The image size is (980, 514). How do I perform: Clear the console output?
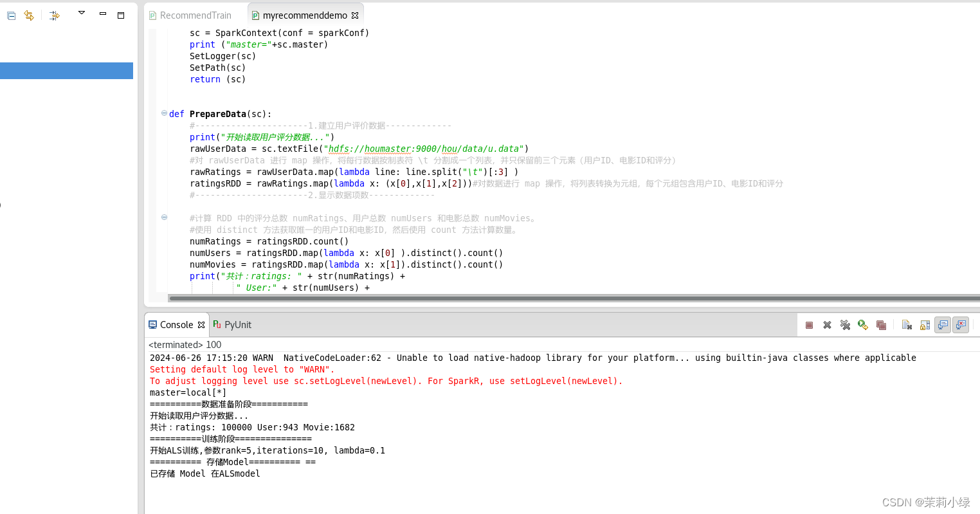coord(907,325)
